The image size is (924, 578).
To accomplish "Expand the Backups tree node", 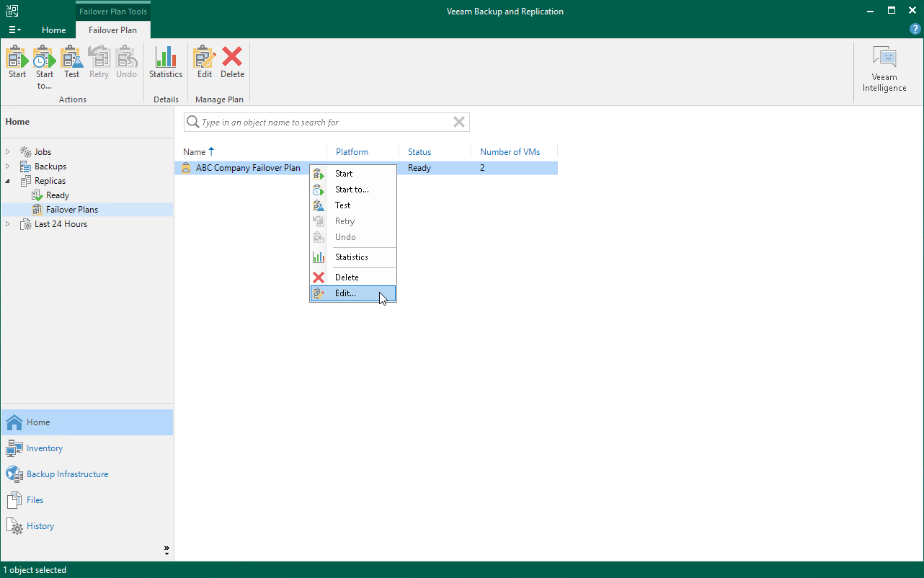I will point(8,166).
